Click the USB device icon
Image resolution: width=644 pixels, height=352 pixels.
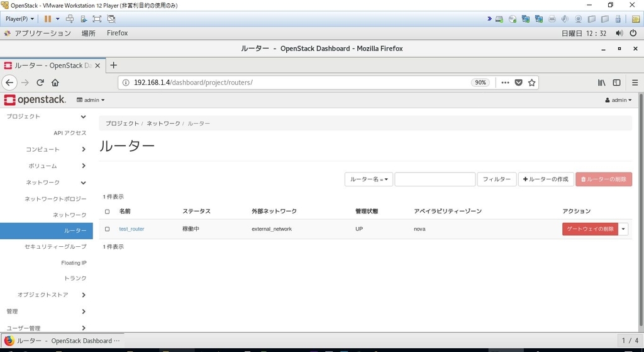618,19
